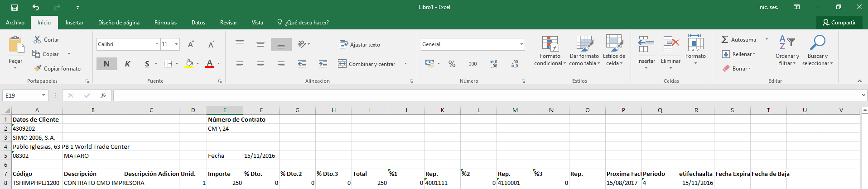Click the text orientation icon

302,44
